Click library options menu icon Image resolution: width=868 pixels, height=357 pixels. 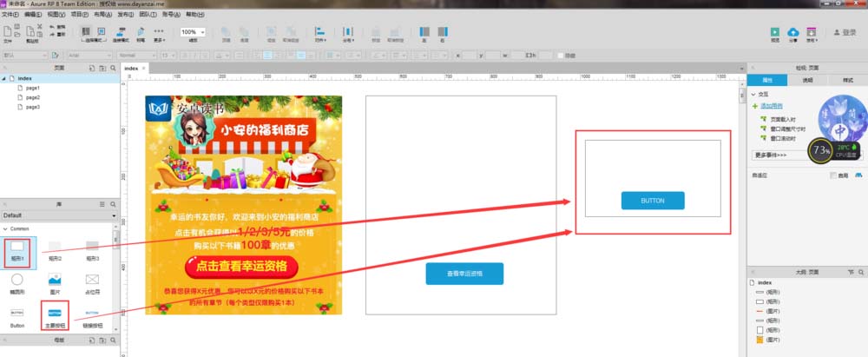(102, 204)
